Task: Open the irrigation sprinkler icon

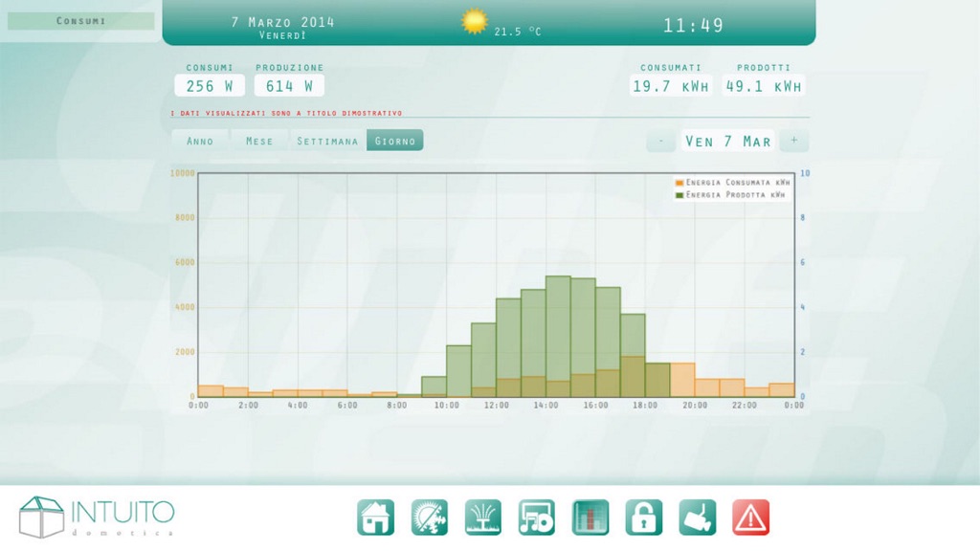Action: click(483, 518)
